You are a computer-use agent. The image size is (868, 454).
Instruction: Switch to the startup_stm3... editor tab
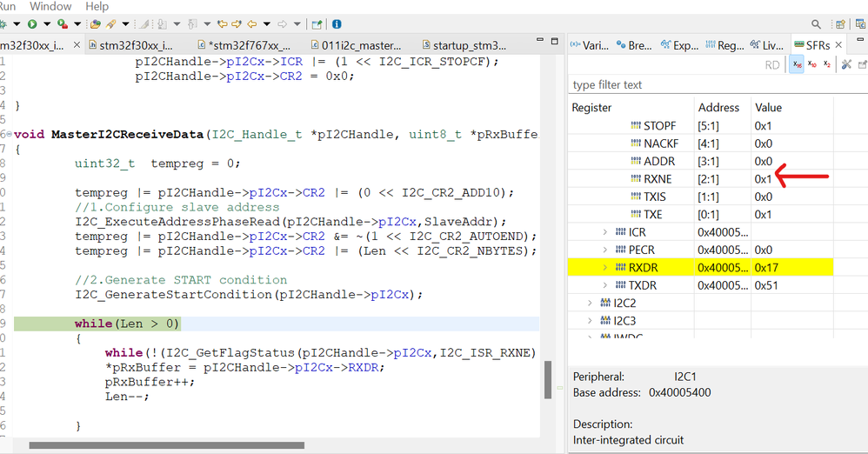tap(464, 45)
